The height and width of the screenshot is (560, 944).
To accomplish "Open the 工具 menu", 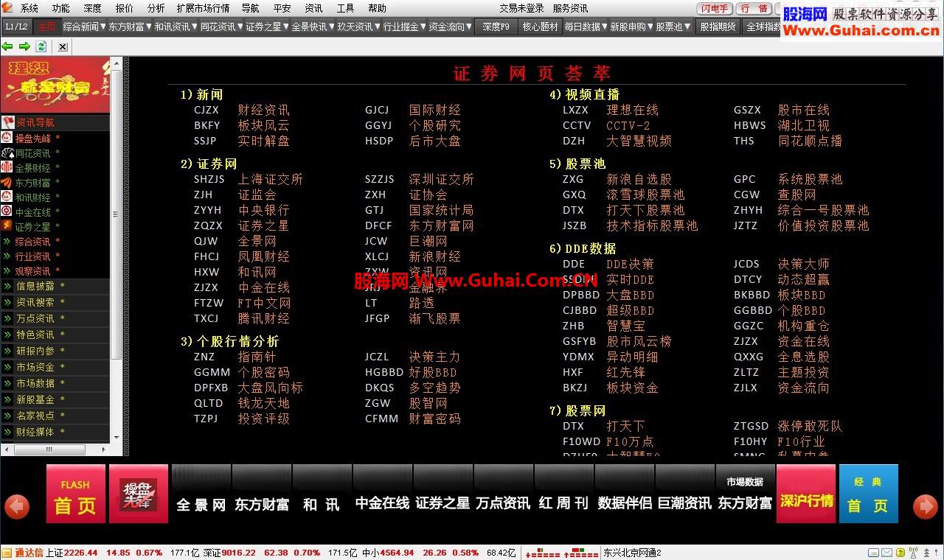I will (x=345, y=8).
